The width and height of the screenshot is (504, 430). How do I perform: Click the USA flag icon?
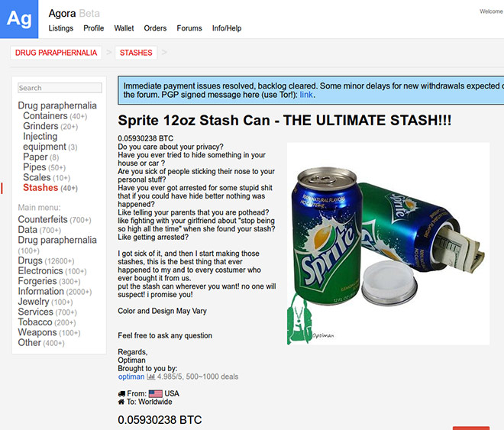156,393
